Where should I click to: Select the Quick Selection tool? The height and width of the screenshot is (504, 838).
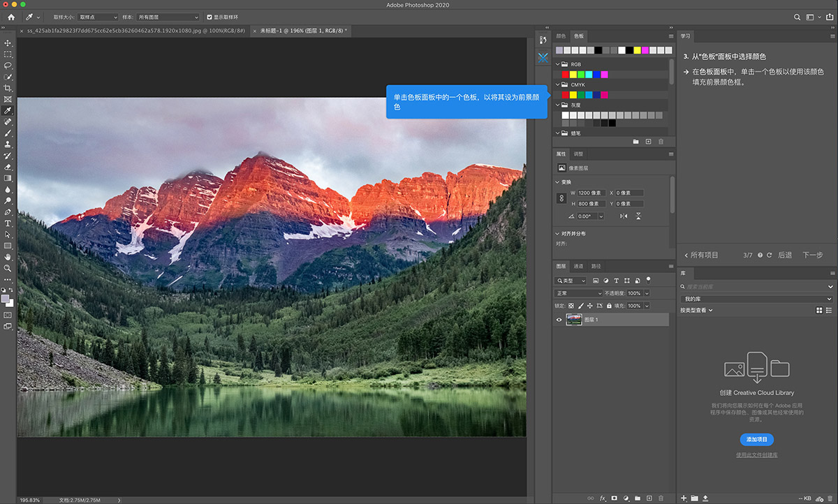8,77
